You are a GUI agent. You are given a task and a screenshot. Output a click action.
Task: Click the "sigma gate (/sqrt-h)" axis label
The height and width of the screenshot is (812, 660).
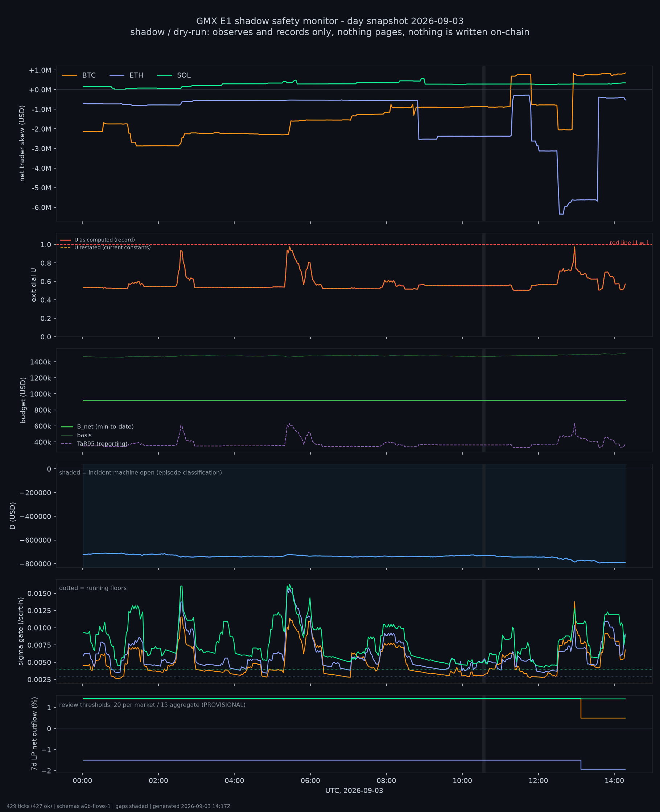pyautogui.click(x=21, y=631)
